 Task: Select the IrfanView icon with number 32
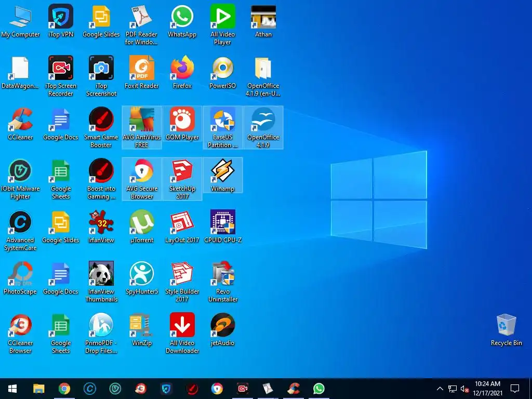point(101,228)
